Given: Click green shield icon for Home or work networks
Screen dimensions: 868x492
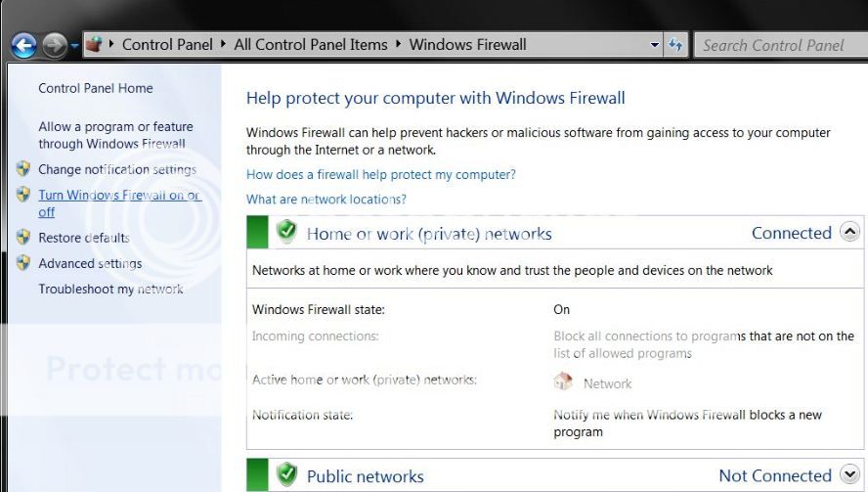Looking at the screenshot, I should coord(286,232).
